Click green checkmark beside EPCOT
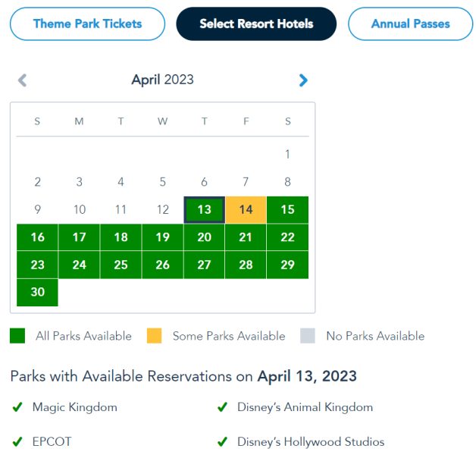Image resolution: width=476 pixels, height=455 pixels. click(17, 441)
